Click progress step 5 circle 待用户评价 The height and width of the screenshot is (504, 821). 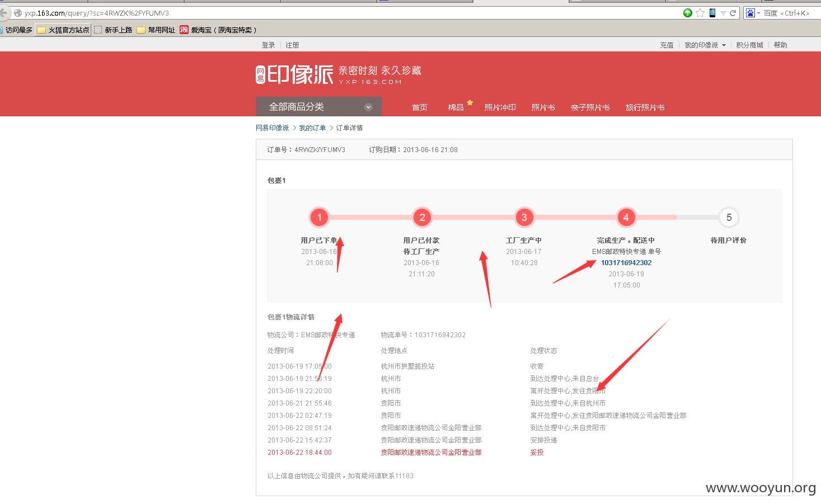(729, 218)
